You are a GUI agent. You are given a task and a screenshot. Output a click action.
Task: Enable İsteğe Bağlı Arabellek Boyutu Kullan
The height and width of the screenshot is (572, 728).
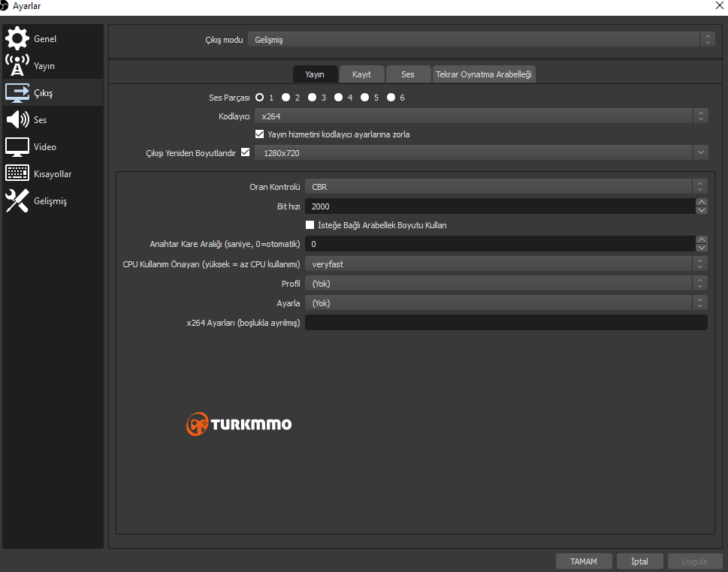coord(310,225)
